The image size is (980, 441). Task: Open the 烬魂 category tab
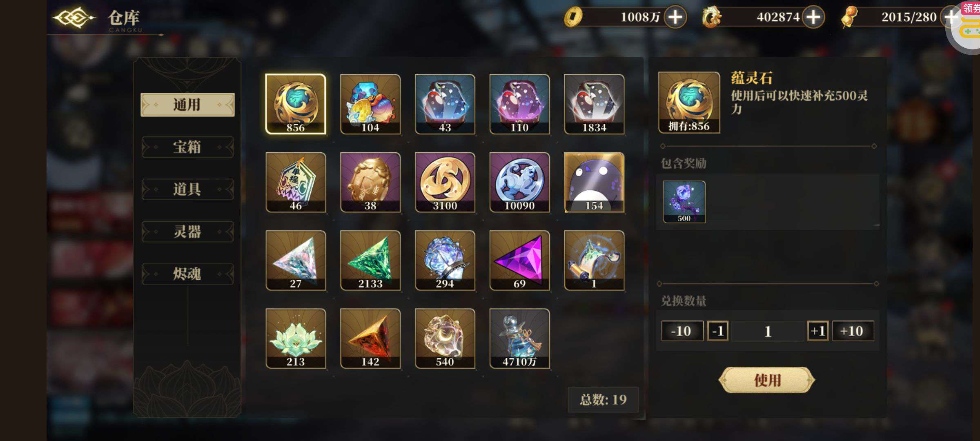click(187, 274)
